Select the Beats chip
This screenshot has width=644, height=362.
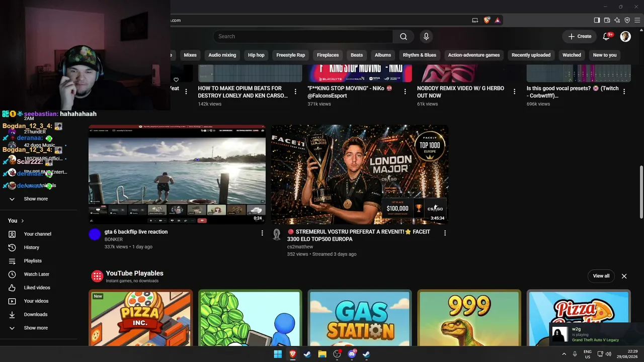click(x=357, y=55)
